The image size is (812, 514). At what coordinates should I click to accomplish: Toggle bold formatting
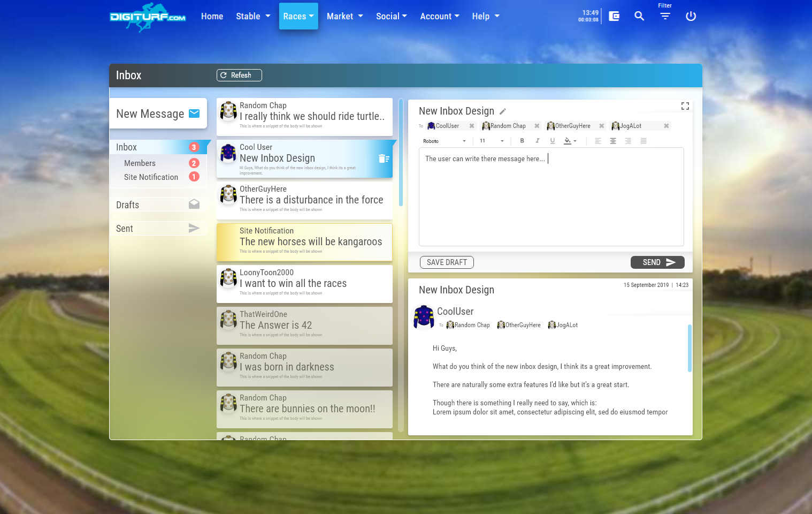tap(522, 141)
